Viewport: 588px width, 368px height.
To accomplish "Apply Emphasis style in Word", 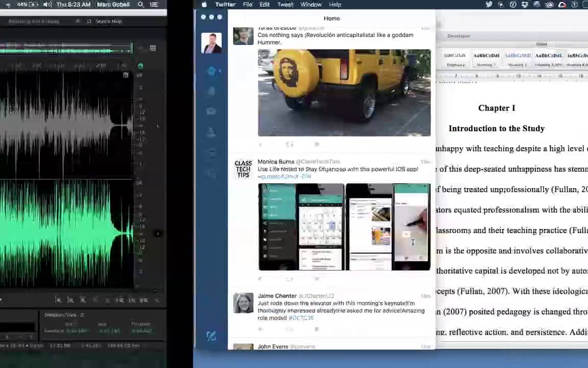I will click(456, 59).
